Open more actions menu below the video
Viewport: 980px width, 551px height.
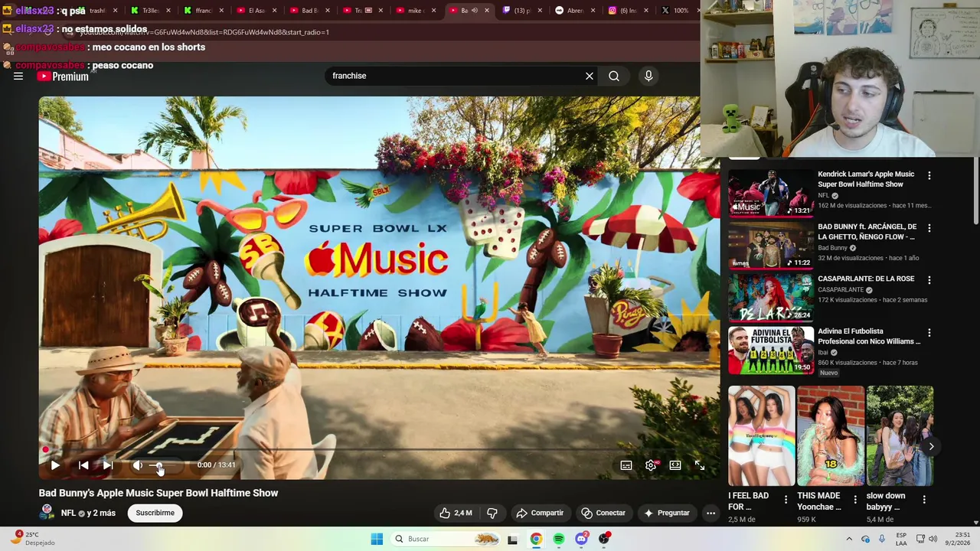pyautogui.click(x=711, y=513)
